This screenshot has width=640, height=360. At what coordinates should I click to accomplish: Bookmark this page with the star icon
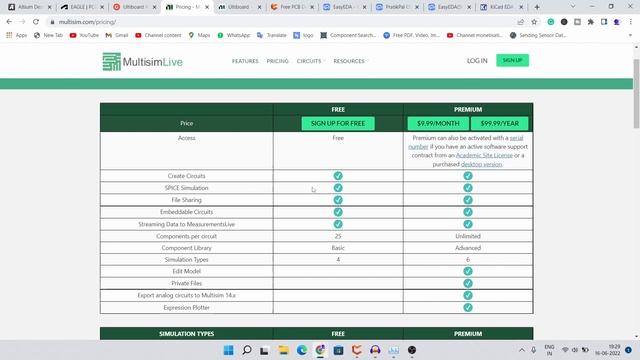pos(534,22)
